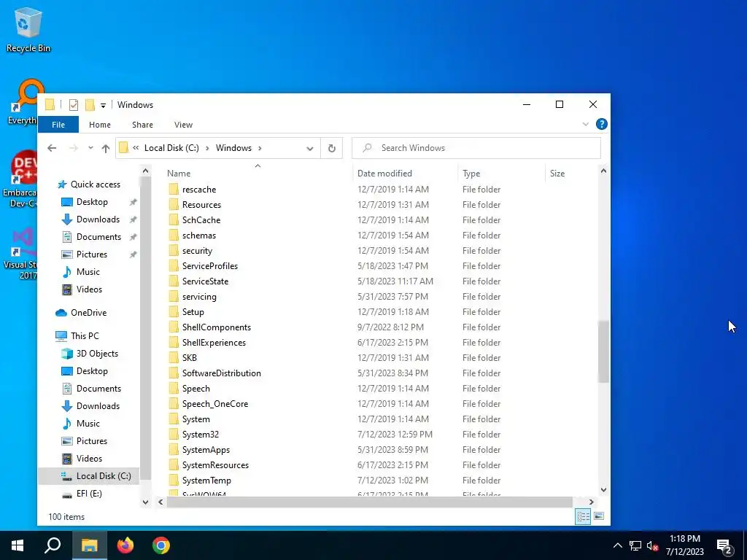Switch to the View ribbon tab
This screenshot has height=560, width=747.
(183, 125)
